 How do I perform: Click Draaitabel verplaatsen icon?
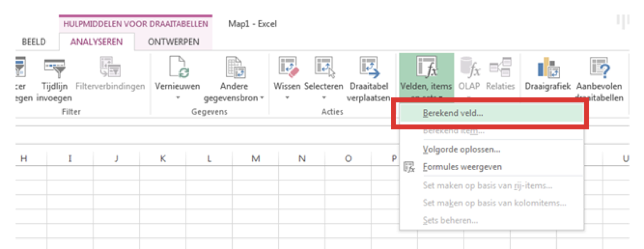click(369, 68)
